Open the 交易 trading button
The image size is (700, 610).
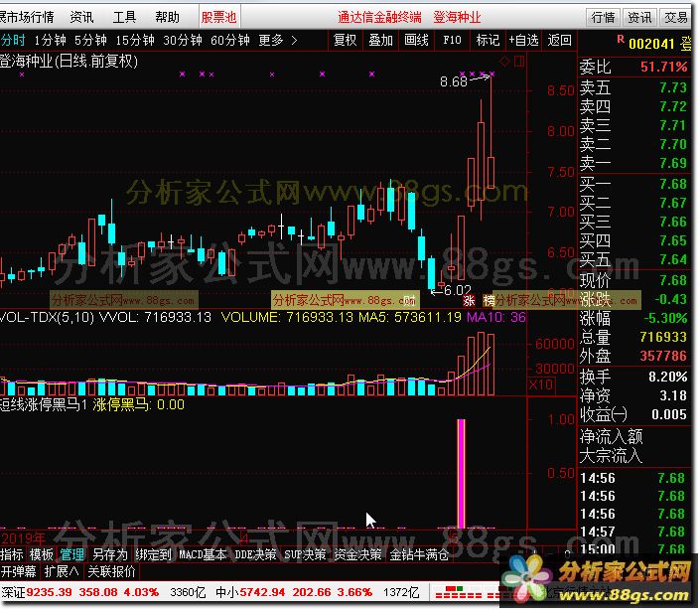pyautogui.click(x=675, y=18)
